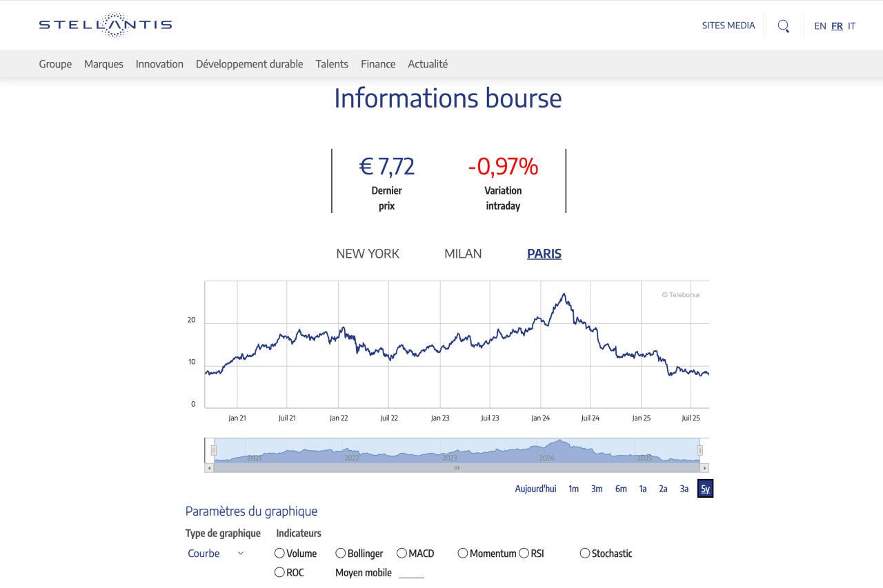This screenshot has width=883, height=588.
Task: Open the Finance menu
Action: (x=378, y=63)
